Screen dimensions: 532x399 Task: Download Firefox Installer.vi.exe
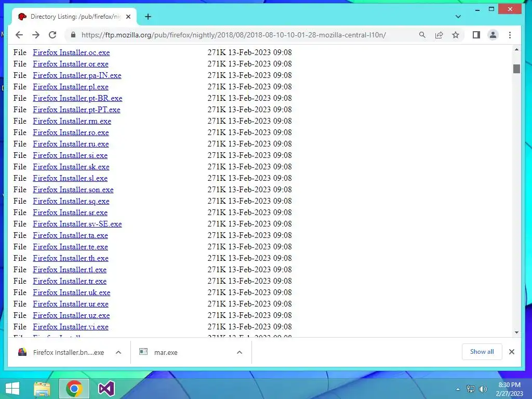[71, 327]
